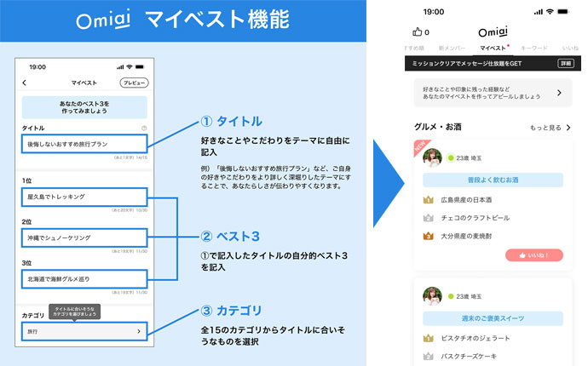Tap the chevron in the 旅行 category row
This screenshot has width=588, height=366.
pyautogui.click(x=139, y=331)
